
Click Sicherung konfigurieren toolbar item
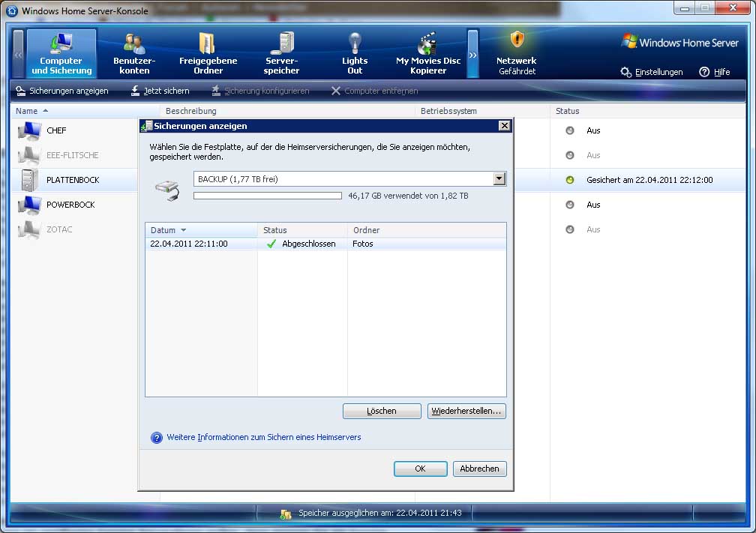[x=260, y=91]
